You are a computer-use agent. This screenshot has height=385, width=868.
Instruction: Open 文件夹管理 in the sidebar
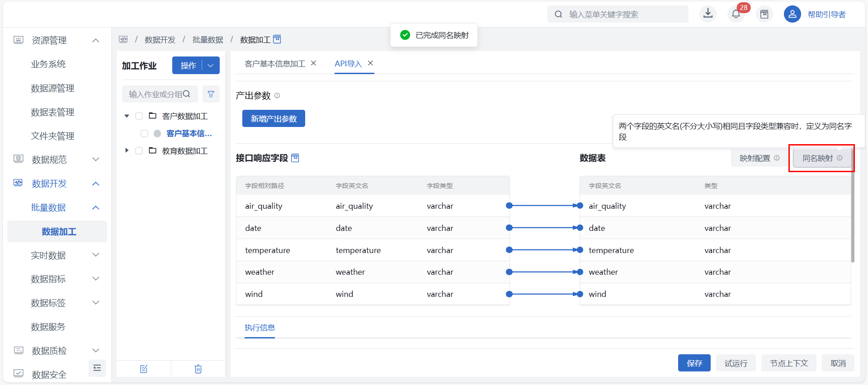tap(52, 136)
